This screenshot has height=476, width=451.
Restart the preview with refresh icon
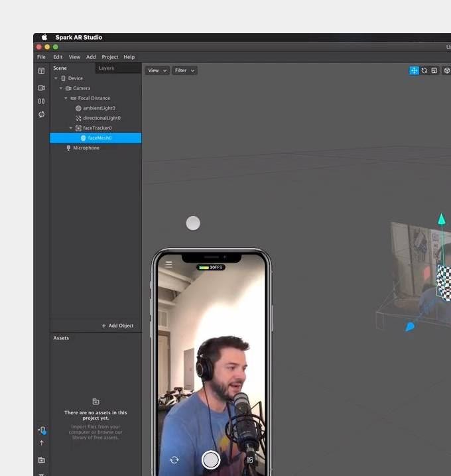pyautogui.click(x=42, y=115)
